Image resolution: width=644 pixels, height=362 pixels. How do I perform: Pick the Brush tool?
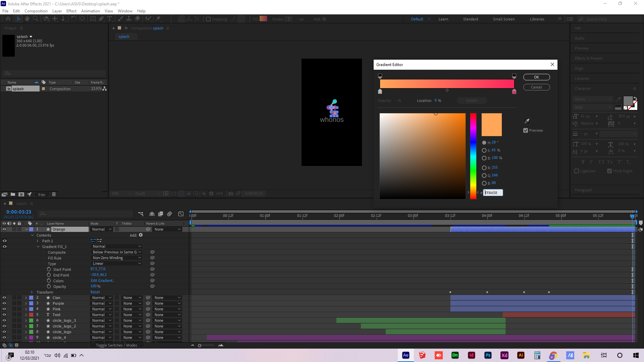120,19
